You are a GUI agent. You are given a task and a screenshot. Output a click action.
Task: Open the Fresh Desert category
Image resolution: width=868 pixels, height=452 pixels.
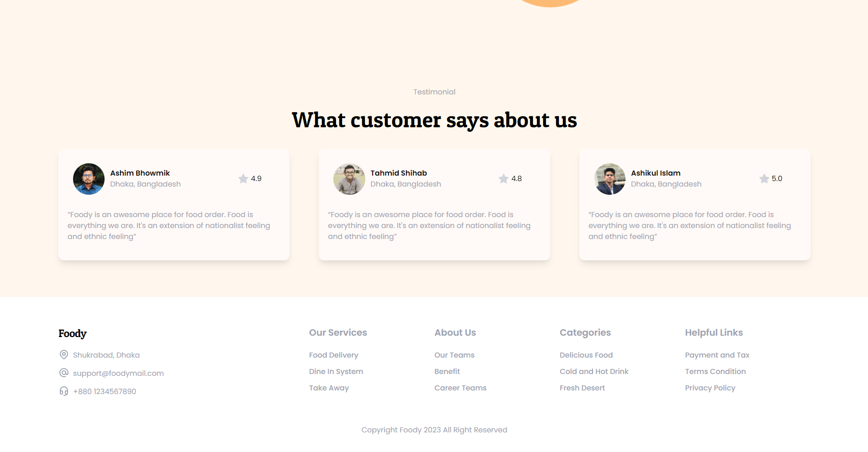582,388
